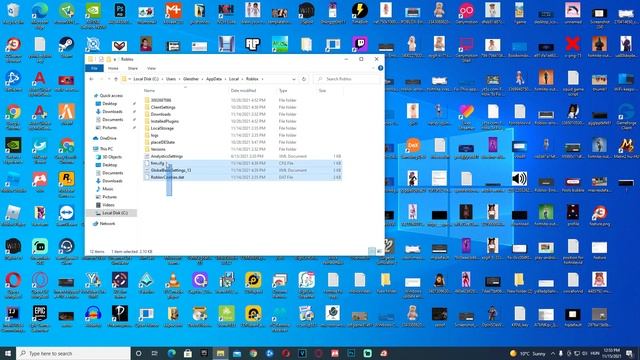Open the VLC media player desktop icon
This screenshot has height=360, width=640.
(x=173, y=283)
